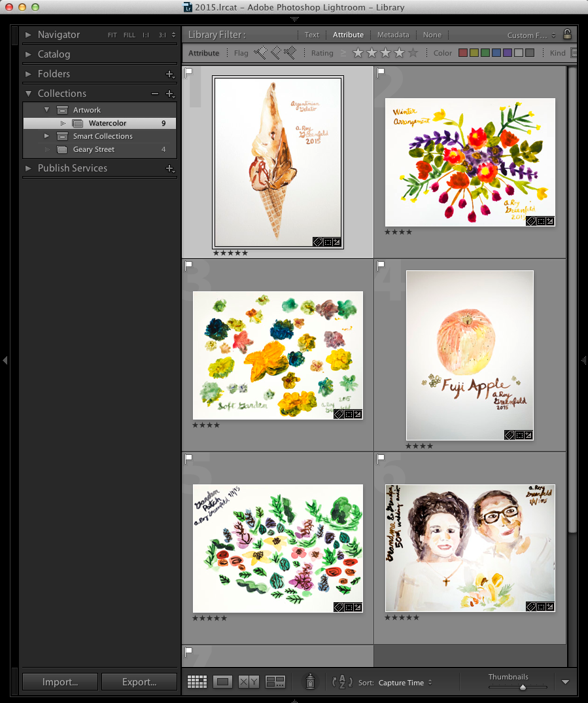The height and width of the screenshot is (703, 588).
Task: Collapse the Collections panel
Action: (x=28, y=94)
